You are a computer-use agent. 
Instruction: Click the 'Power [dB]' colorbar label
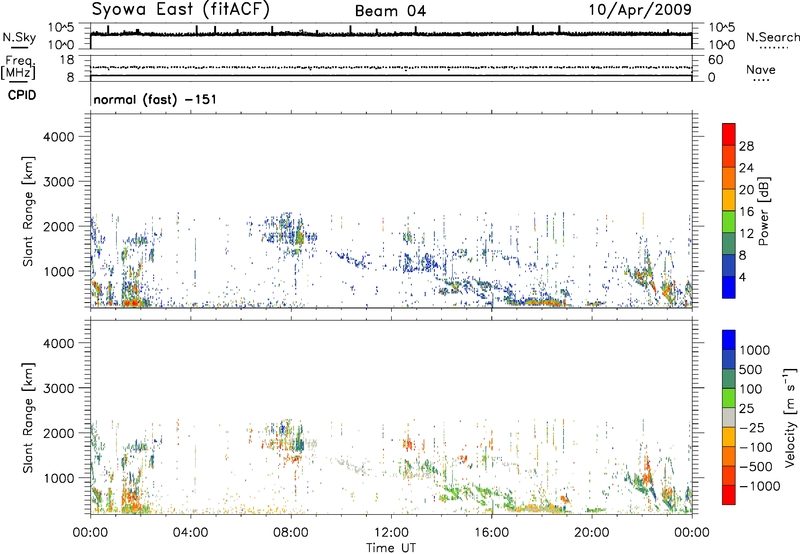[x=763, y=211]
